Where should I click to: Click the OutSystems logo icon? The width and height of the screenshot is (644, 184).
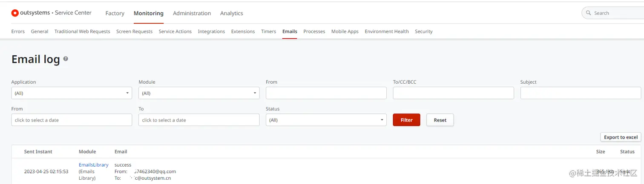15,13
